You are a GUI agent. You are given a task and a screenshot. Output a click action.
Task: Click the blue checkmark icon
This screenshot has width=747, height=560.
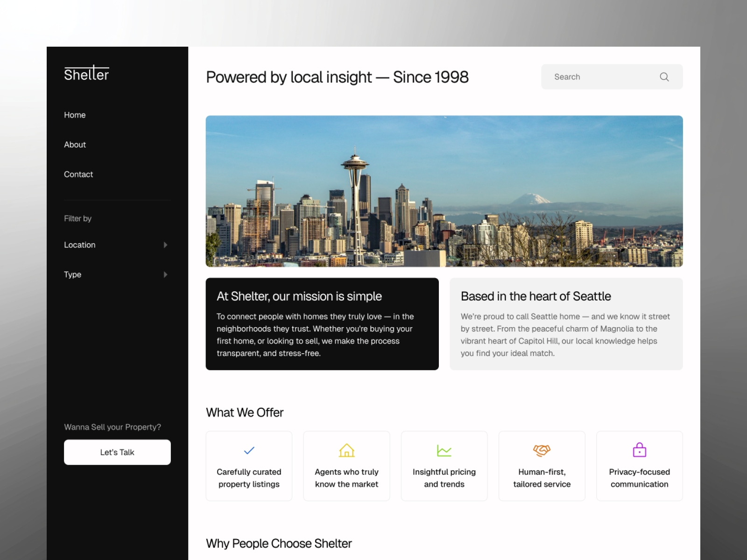pos(249,450)
